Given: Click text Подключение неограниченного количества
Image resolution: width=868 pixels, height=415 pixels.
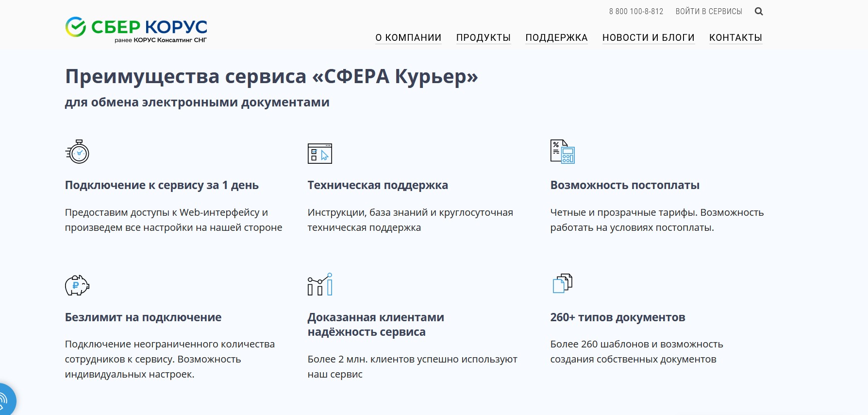Looking at the screenshot, I should pyautogui.click(x=170, y=344).
